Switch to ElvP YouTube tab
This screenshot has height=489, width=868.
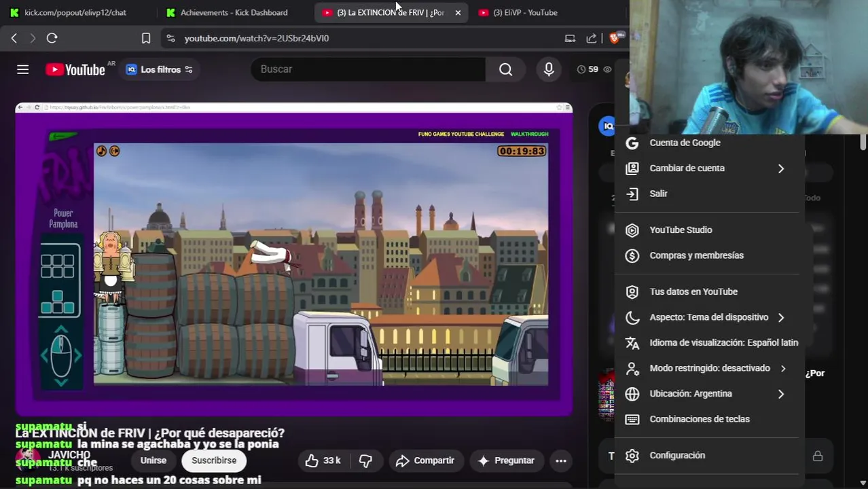pyautogui.click(x=525, y=12)
